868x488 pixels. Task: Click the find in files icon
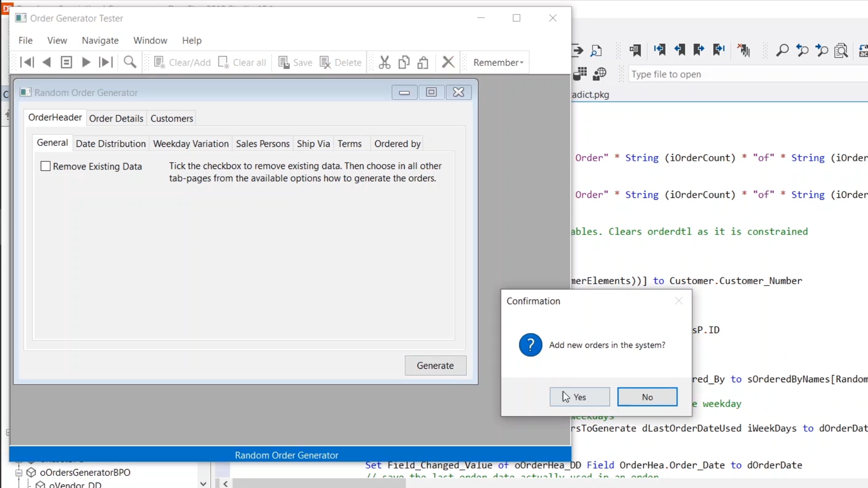coord(841,50)
